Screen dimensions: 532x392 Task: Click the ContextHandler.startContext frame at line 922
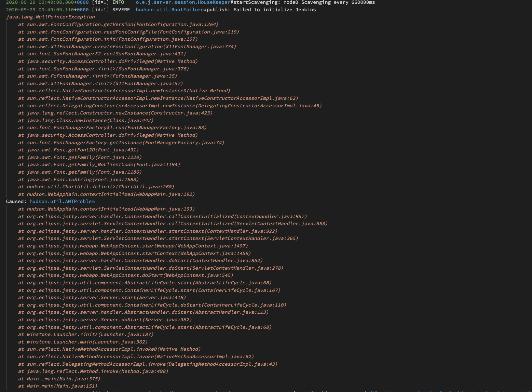[x=148, y=231]
